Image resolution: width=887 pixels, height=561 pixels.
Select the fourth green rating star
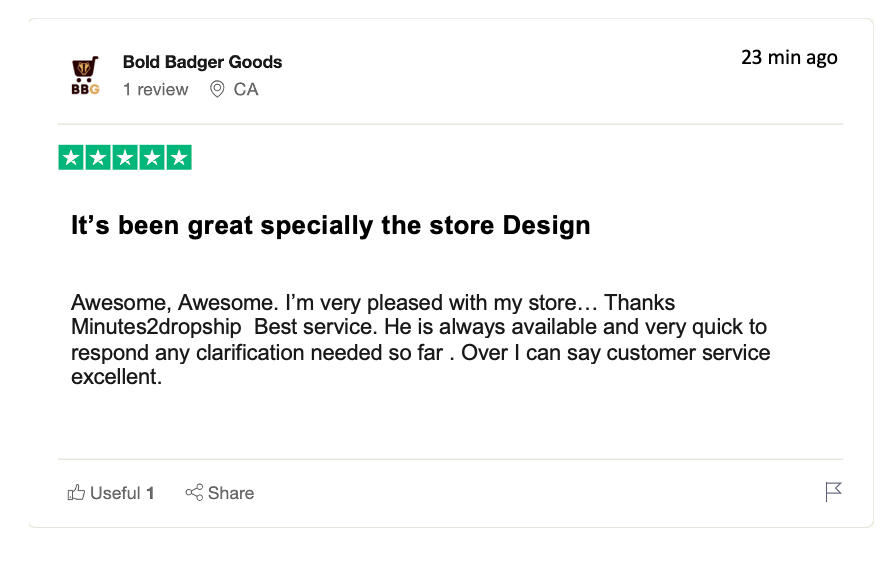click(x=152, y=158)
